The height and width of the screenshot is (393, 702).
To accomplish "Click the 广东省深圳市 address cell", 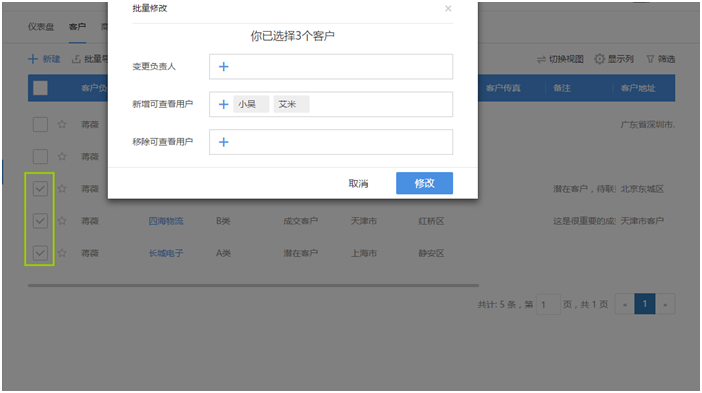I will tap(647, 124).
